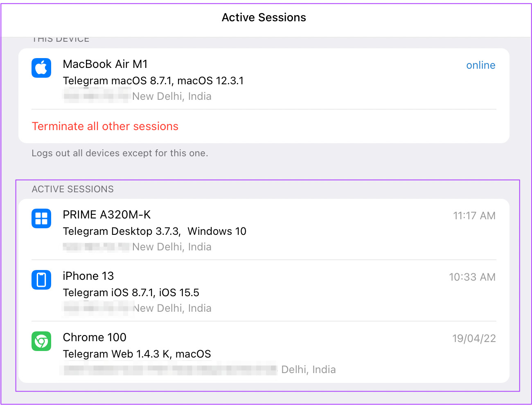Click the Windows device icon
This screenshot has height=405, width=532.
(41, 218)
